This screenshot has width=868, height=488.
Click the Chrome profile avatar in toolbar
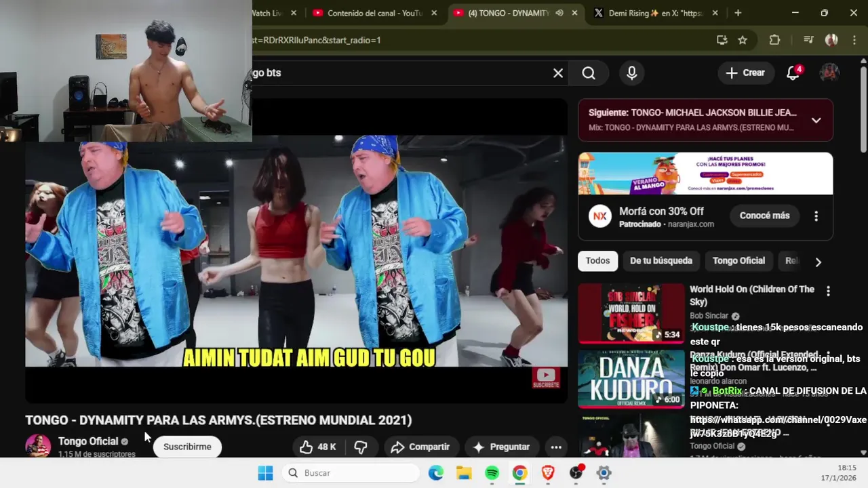831,40
